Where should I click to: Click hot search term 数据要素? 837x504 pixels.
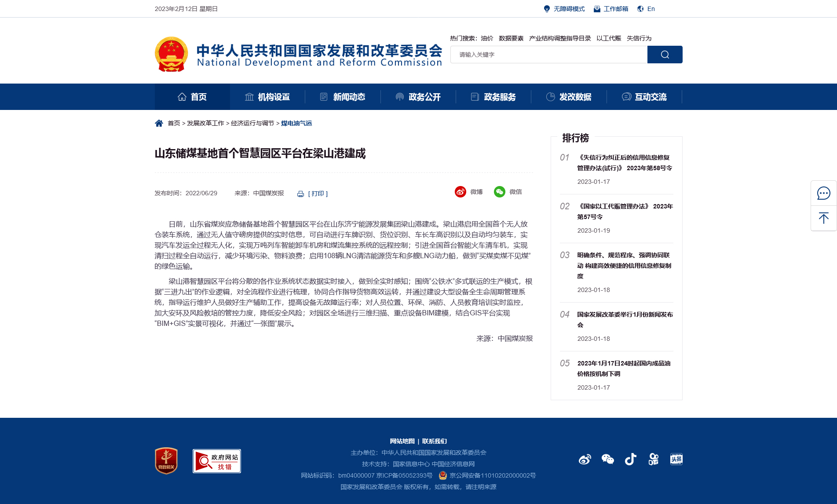511,38
